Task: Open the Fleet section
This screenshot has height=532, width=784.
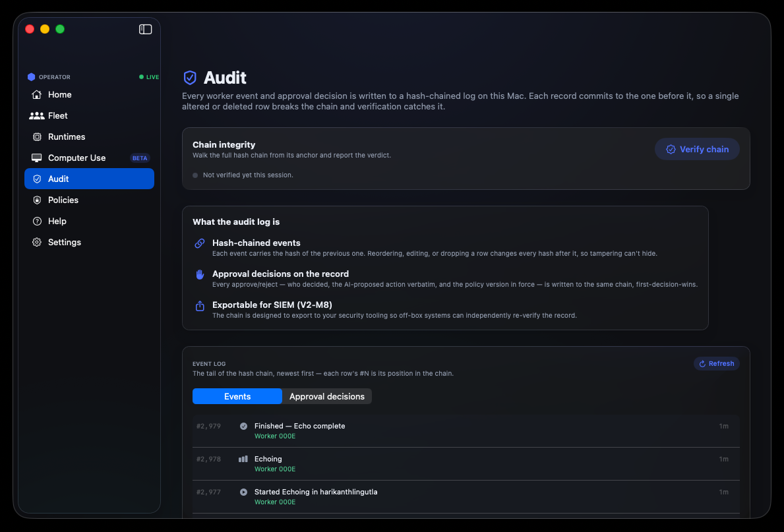Action: (x=89, y=115)
